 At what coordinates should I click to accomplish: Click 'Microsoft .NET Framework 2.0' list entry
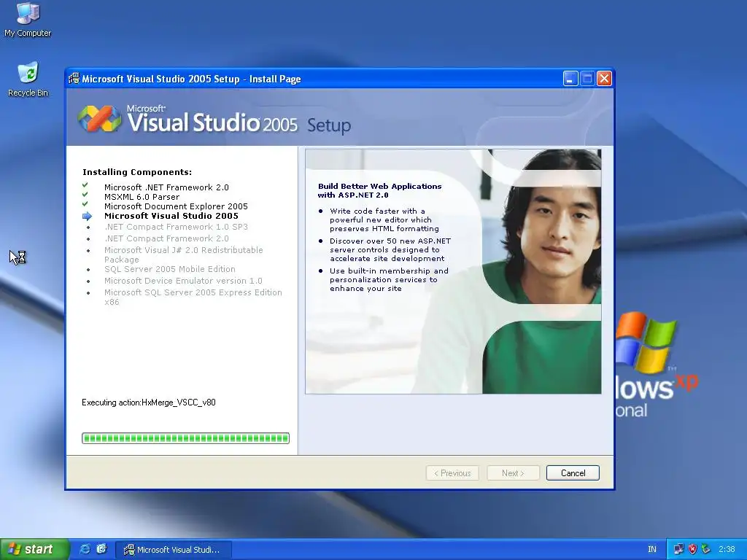pos(166,187)
